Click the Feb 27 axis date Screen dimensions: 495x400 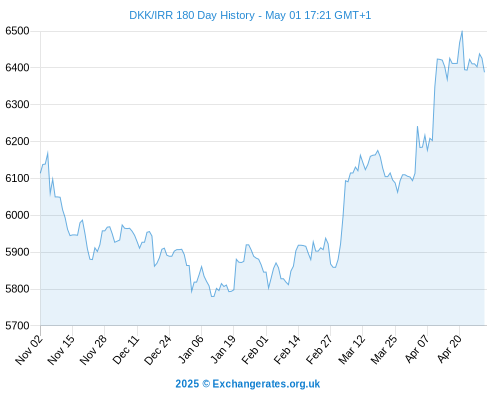[x=320, y=349]
